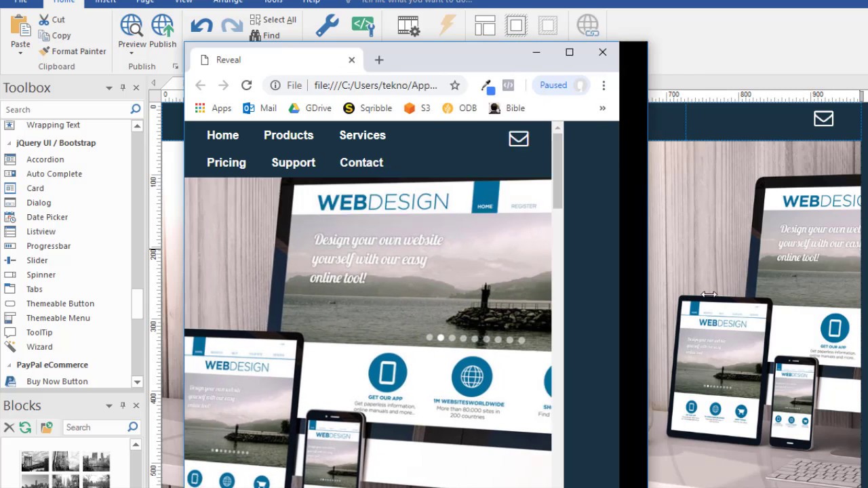Open the Sqribble bookmark
Screen dimensions: 868x488
(x=368, y=108)
